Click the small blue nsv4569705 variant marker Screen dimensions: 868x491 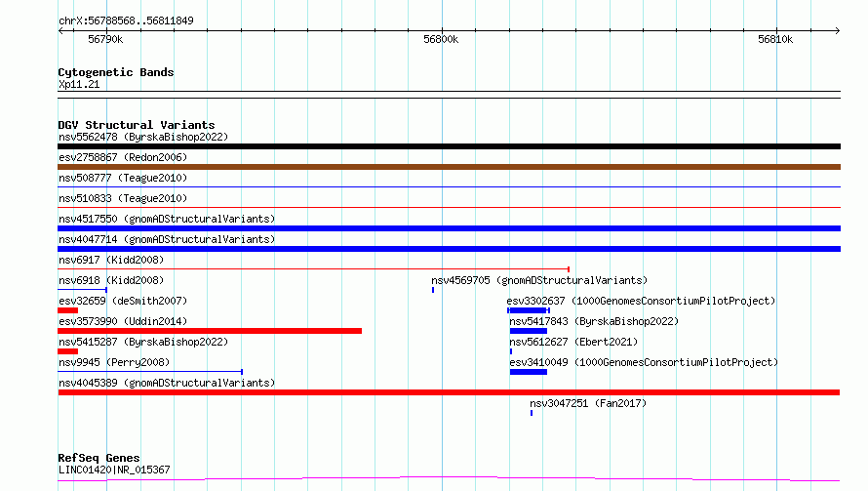[433, 290]
